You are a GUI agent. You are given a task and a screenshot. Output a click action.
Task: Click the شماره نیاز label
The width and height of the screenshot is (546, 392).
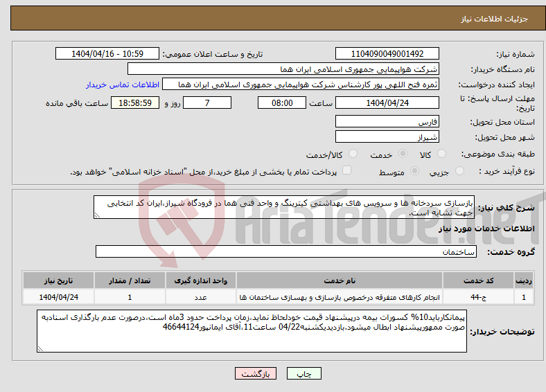(515, 54)
